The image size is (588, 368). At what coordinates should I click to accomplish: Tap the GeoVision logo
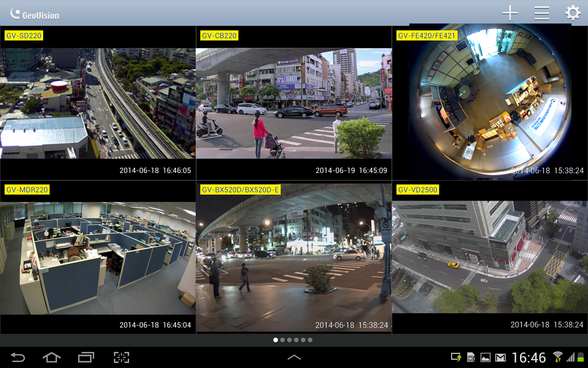pos(34,12)
